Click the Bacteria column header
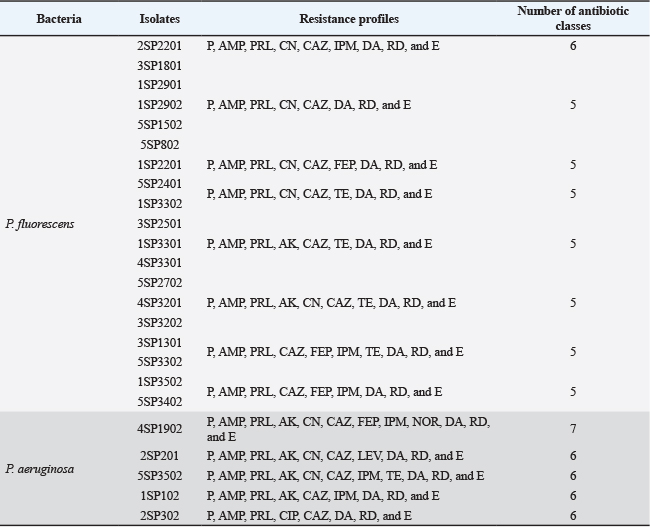The image size is (650, 527). pos(62,19)
